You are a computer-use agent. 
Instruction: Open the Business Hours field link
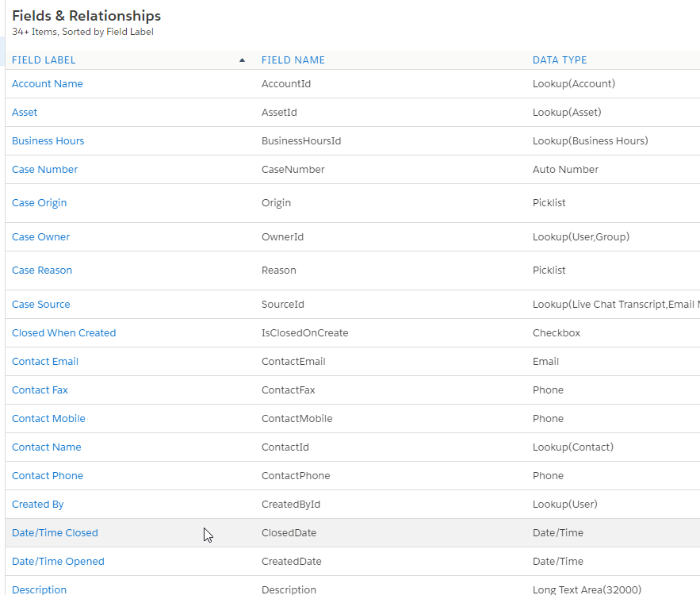coord(48,141)
